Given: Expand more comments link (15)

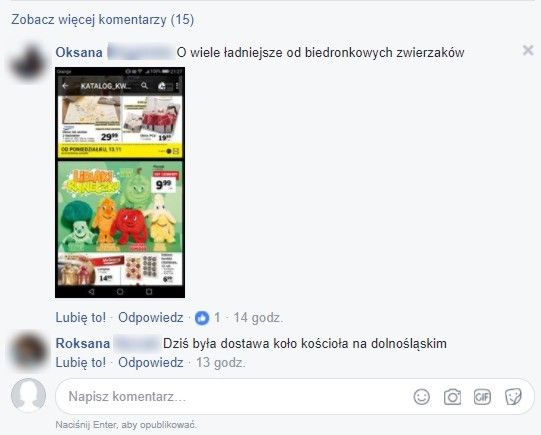Looking at the screenshot, I should point(102,20).
